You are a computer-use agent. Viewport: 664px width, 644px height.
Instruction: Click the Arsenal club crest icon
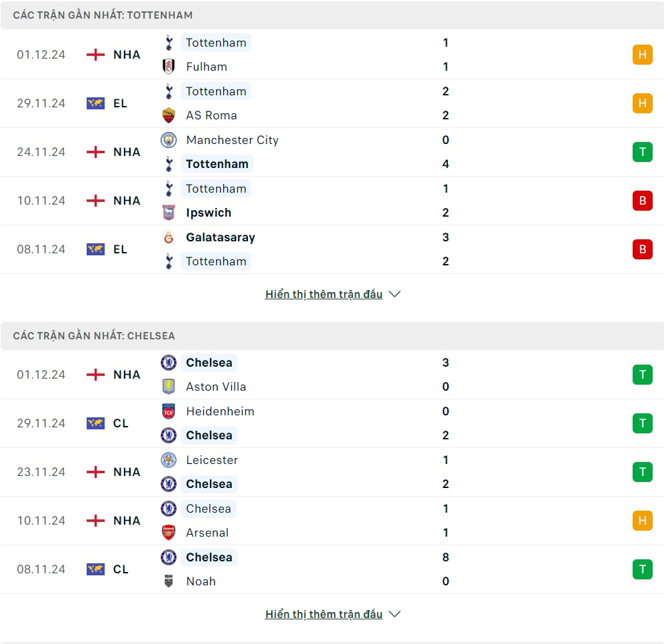169,533
